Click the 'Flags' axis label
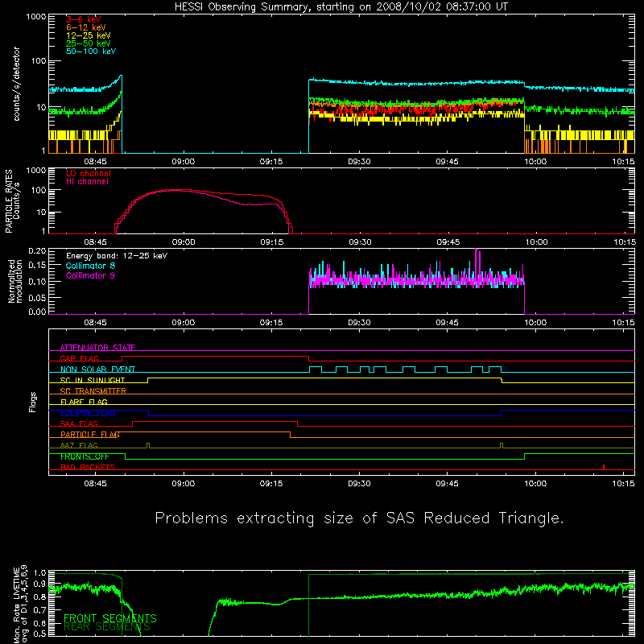This screenshot has width=644, height=644. (32, 402)
